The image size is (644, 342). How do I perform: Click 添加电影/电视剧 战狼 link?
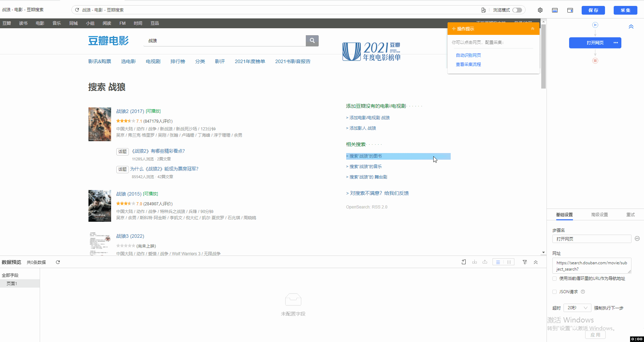point(370,118)
